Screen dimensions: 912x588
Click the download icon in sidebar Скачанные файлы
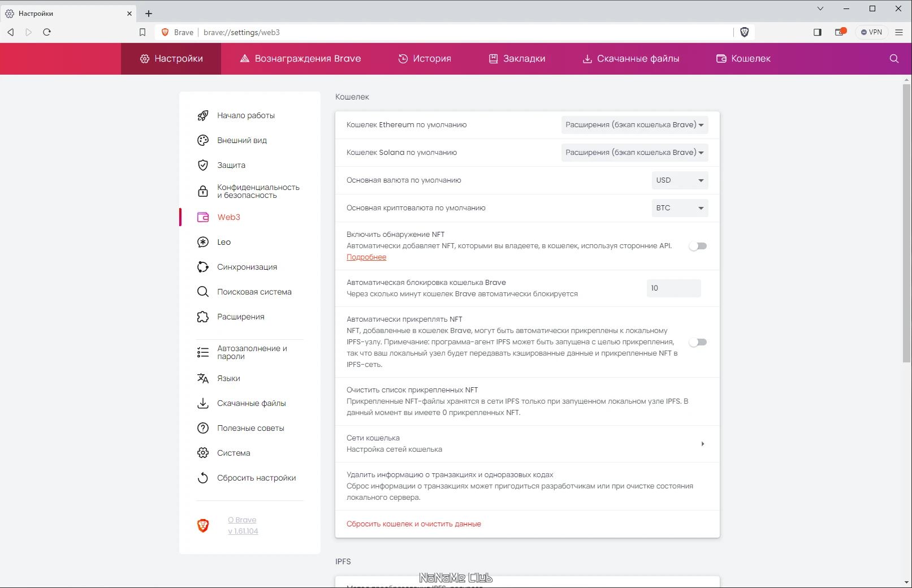(203, 403)
